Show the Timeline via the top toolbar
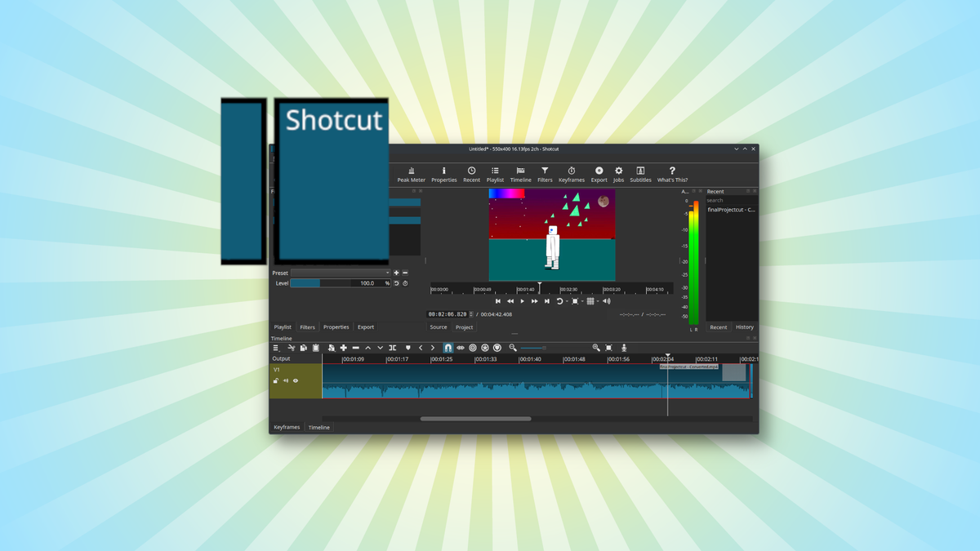Image resolution: width=980 pixels, height=551 pixels. [520, 175]
